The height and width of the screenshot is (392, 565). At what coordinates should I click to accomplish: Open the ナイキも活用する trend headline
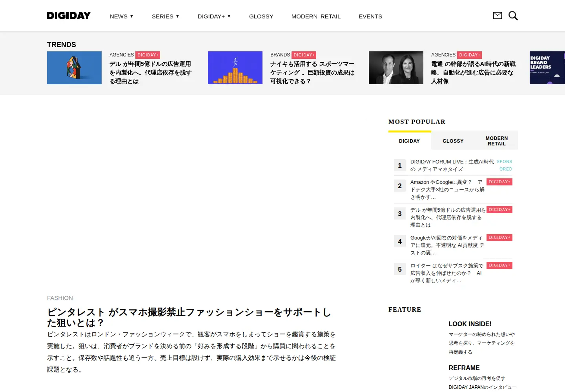click(x=312, y=73)
